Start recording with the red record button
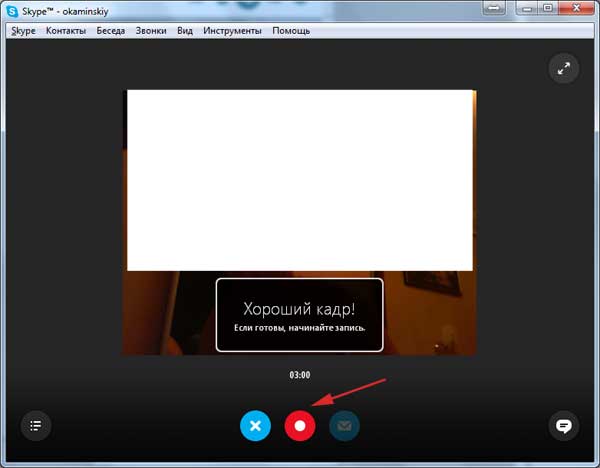The image size is (600, 468). click(x=299, y=425)
